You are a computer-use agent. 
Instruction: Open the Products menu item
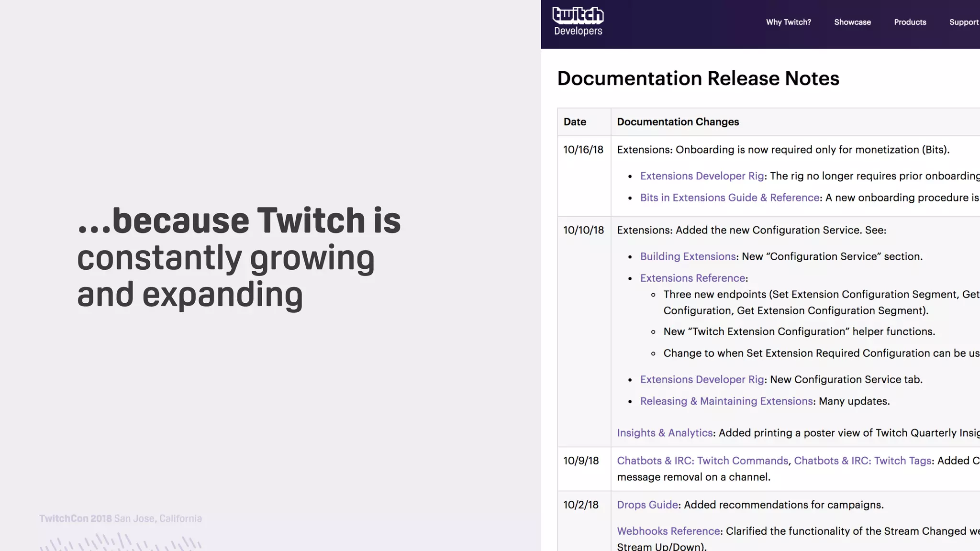click(x=910, y=22)
